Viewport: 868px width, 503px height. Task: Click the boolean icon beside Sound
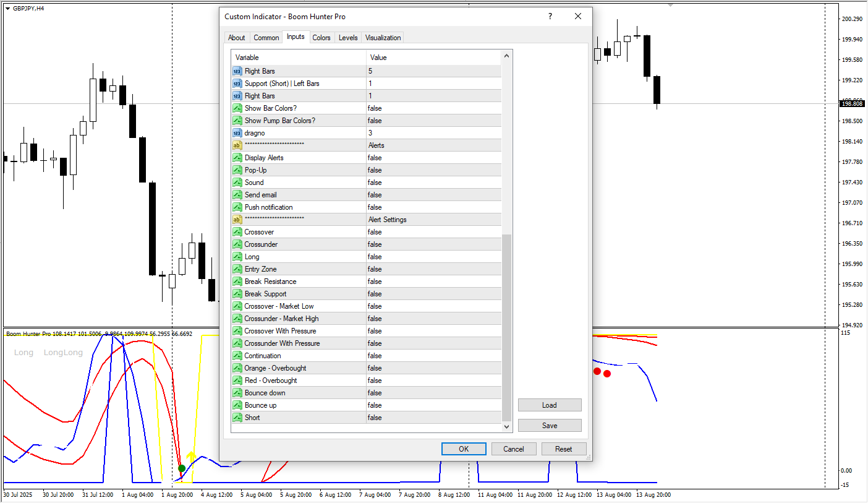tap(237, 183)
